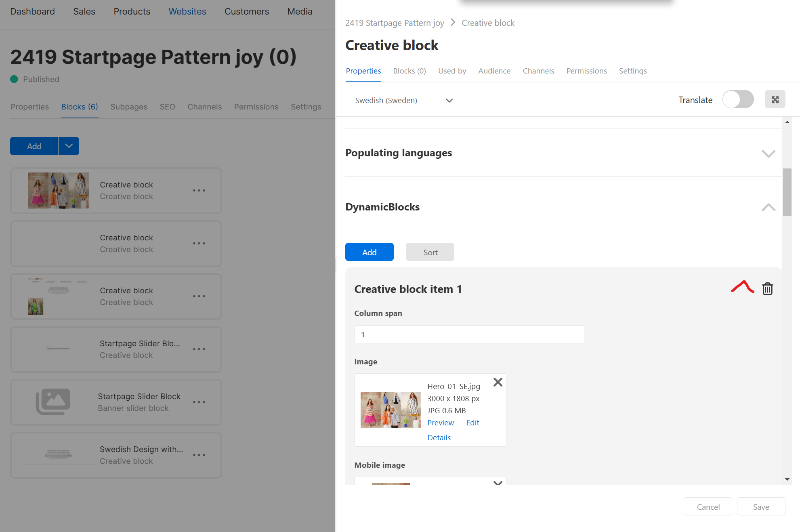Click the breadcrumb arrow after 2419 Startpage Pattern joy
This screenshot has height=532, width=800.
point(453,23)
